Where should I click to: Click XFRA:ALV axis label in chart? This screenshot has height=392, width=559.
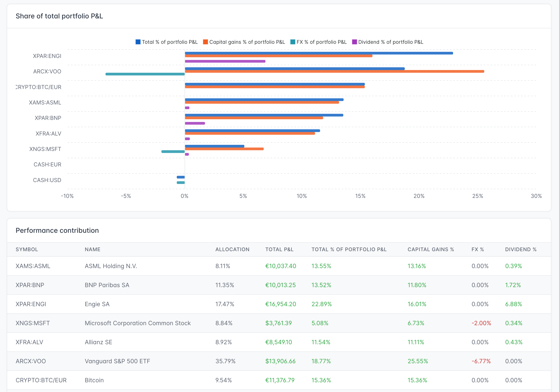(x=48, y=133)
